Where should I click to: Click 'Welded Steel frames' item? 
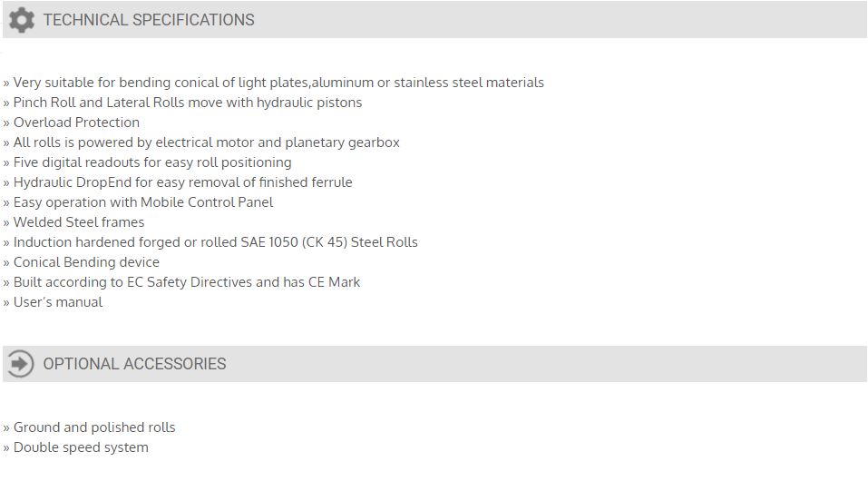click(73, 222)
